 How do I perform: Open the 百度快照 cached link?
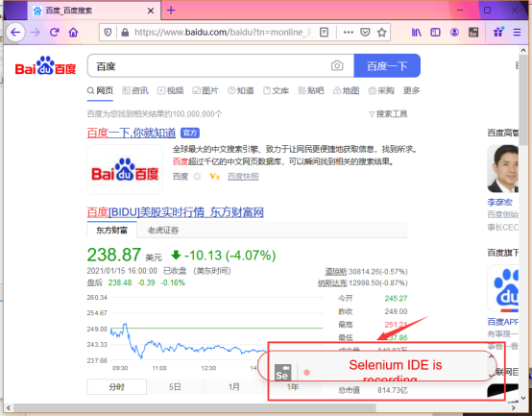pyautogui.click(x=243, y=177)
